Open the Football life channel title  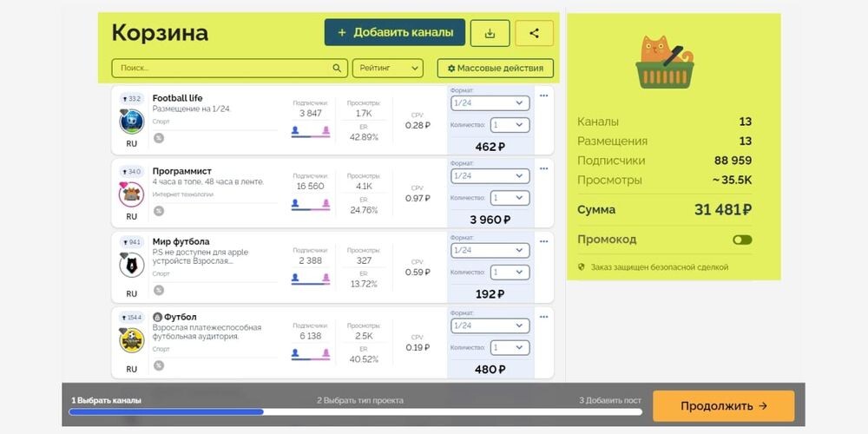tap(178, 98)
